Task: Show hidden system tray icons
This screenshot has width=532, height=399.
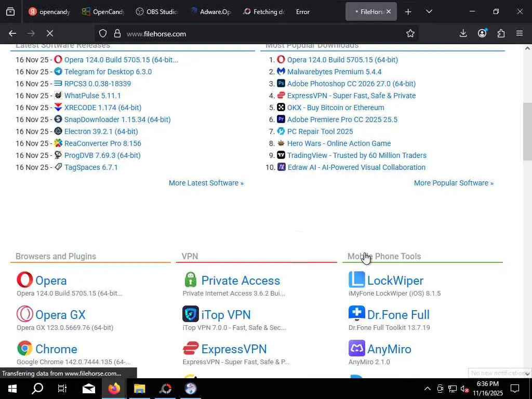Action: (428, 389)
